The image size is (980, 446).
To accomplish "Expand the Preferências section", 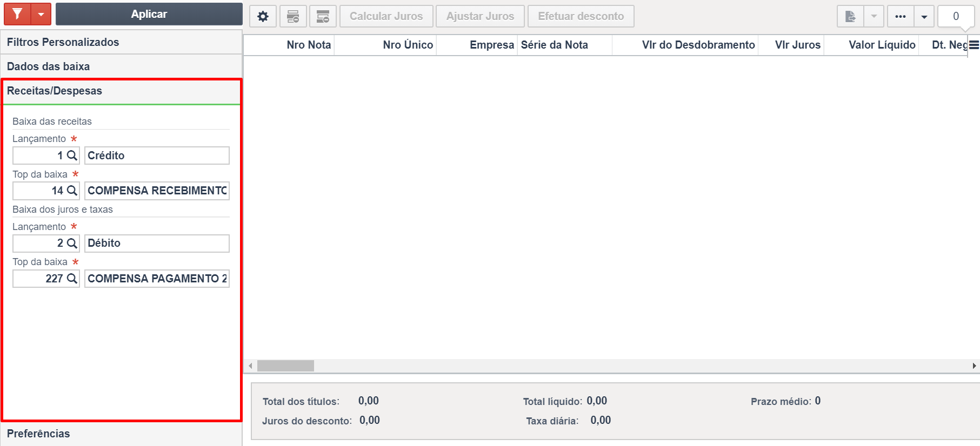I will (121, 434).
